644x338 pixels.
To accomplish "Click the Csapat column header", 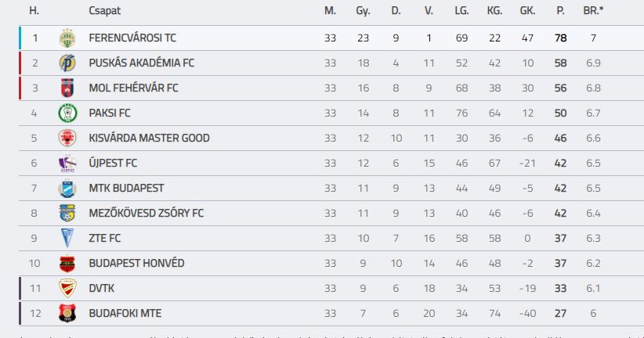I will 105,11.
